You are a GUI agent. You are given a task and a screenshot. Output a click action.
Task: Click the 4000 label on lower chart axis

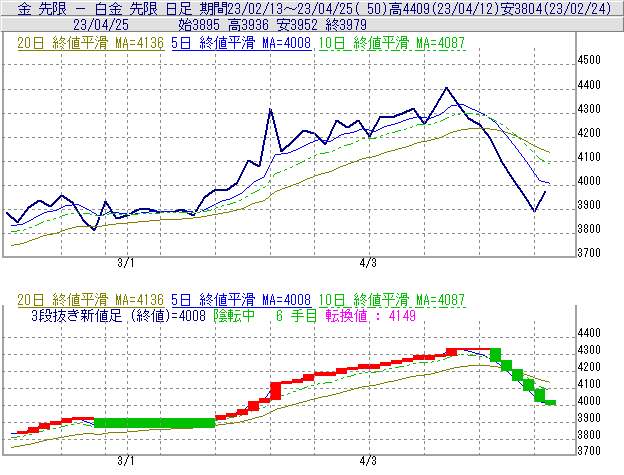click(x=589, y=401)
